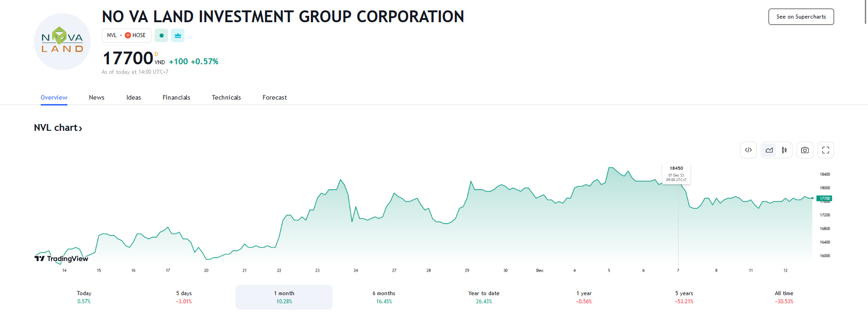Switch to area chart style
This screenshot has width=868, height=325.
click(x=769, y=150)
